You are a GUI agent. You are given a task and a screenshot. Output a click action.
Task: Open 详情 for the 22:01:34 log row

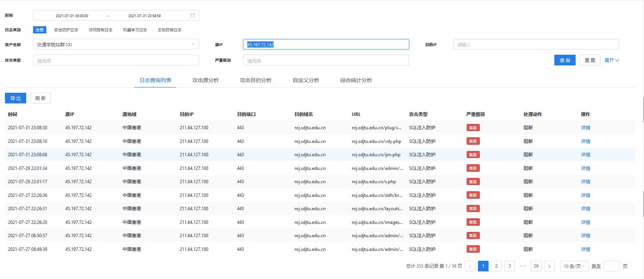pyautogui.click(x=585, y=168)
